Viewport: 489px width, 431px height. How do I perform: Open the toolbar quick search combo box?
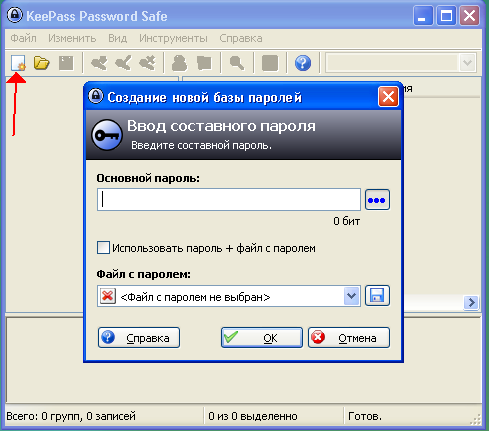click(x=401, y=63)
